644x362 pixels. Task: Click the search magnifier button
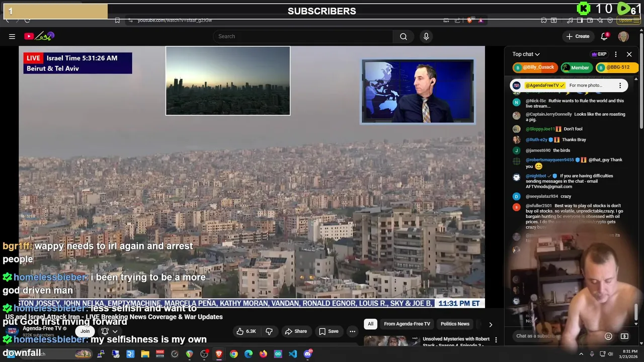(x=404, y=36)
